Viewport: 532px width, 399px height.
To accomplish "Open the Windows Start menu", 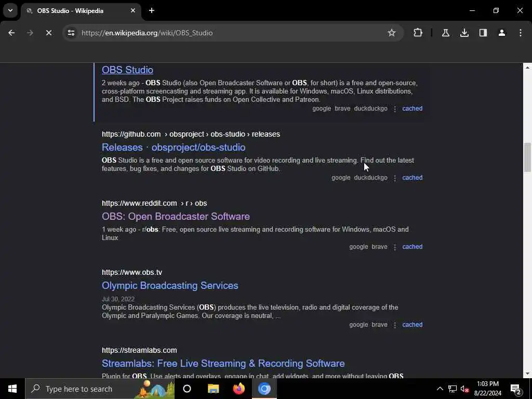I will click(12, 389).
